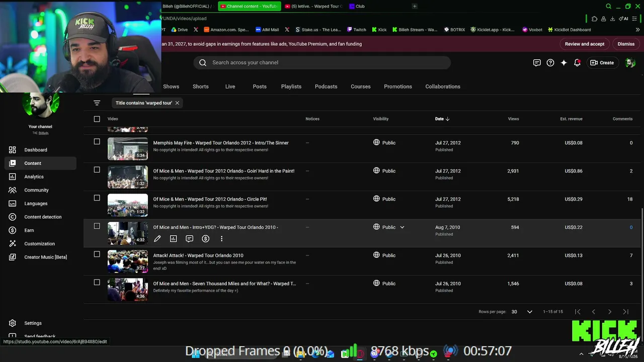
Task: Open the Attack! Attack! video title link
Action: click(x=198, y=255)
